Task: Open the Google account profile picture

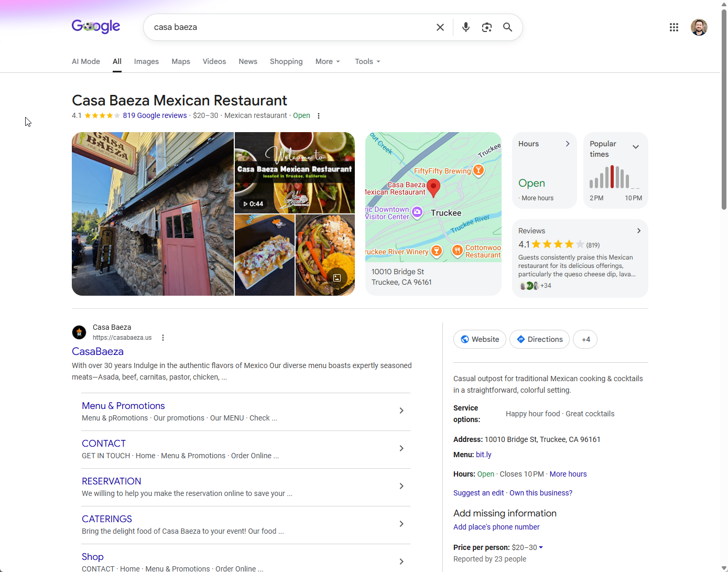Action: point(699,27)
